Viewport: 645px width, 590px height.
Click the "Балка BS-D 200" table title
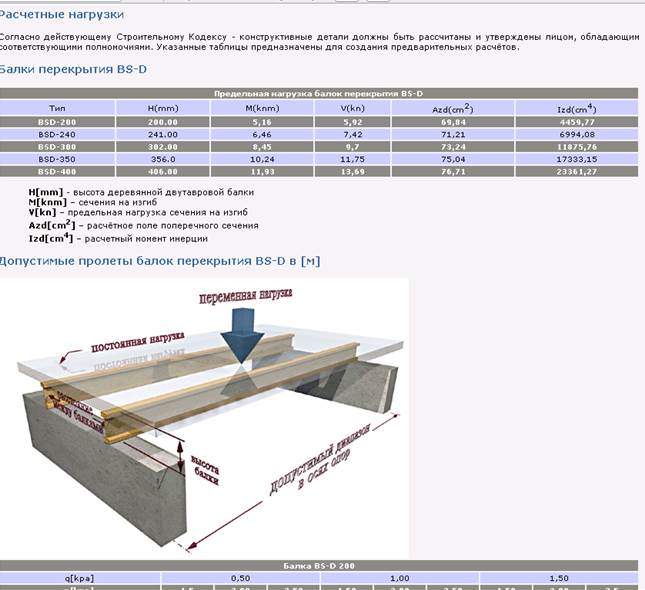pyautogui.click(x=319, y=565)
